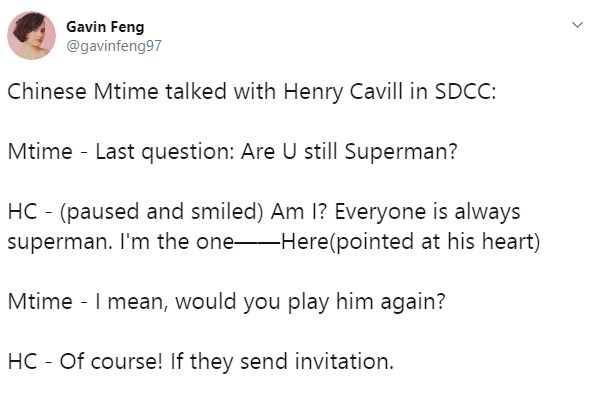Click 'If they send invitation.' text
Screen dimensions: 593x395
coord(282,361)
